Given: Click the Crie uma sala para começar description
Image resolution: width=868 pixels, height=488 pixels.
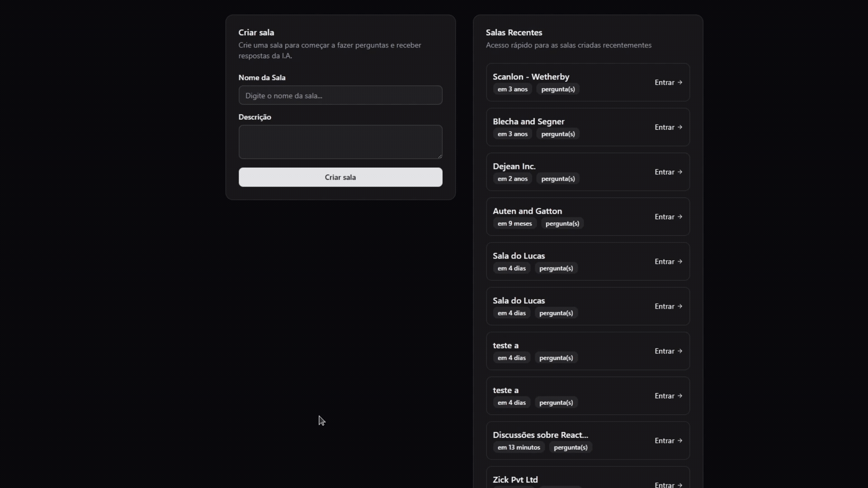Looking at the screenshot, I should [x=330, y=51].
